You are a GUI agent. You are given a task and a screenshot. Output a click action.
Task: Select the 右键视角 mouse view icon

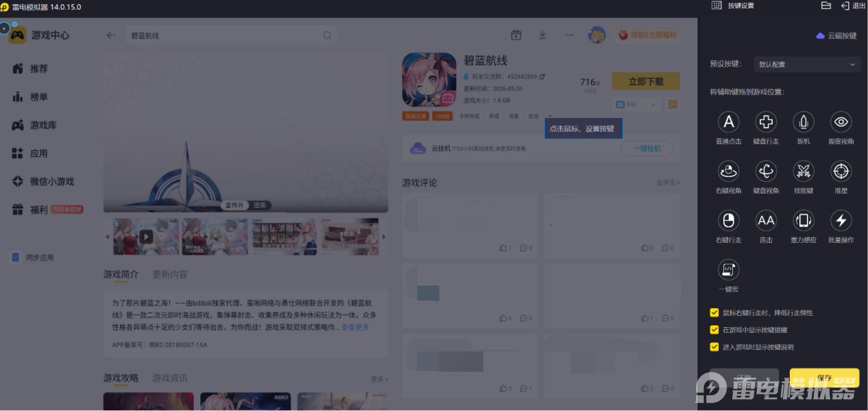tap(728, 171)
